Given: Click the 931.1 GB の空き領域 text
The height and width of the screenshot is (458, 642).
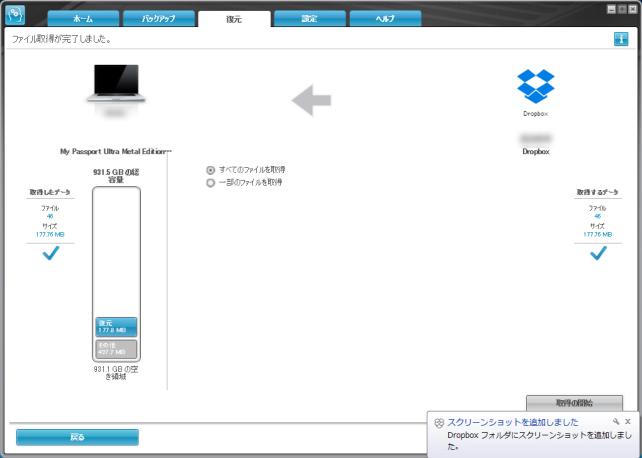Looking at the screenshot, I should point(116,373).
